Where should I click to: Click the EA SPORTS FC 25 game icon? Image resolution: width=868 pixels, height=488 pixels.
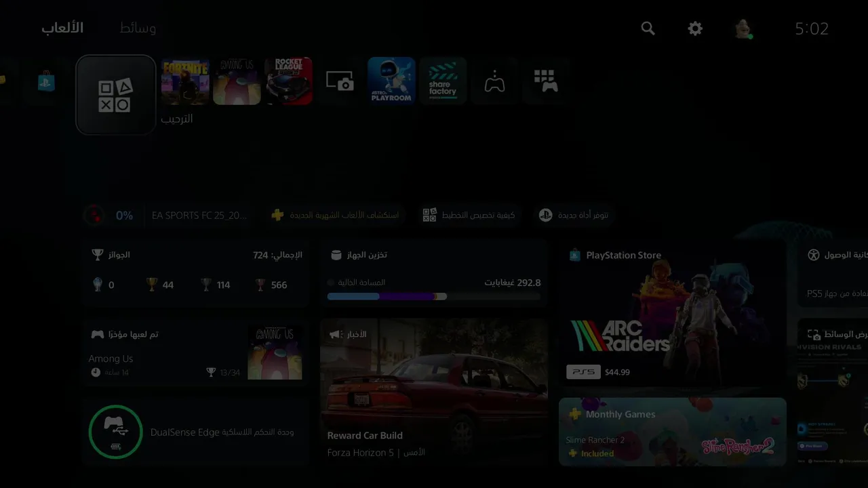tap(94, 216)
